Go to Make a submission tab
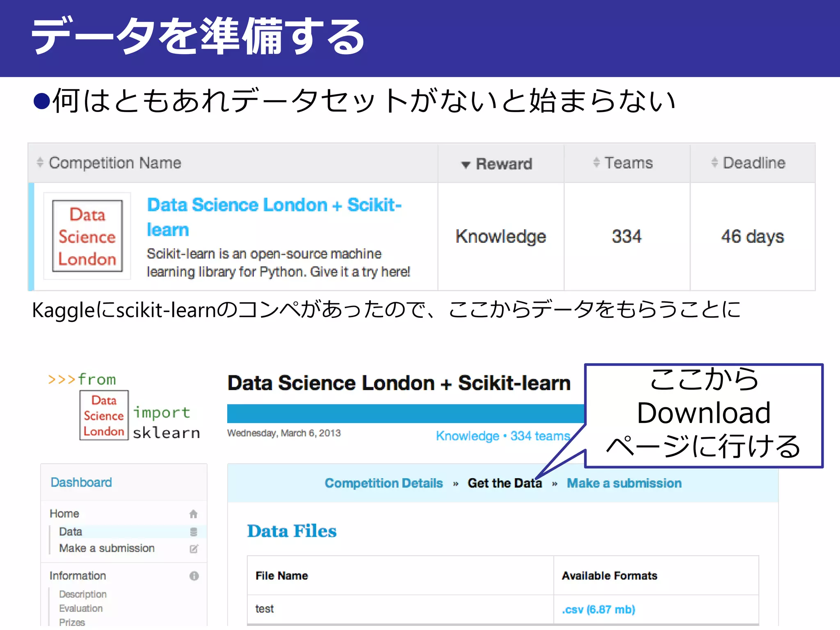Image resolution: width=840 pixels, height=630 pixels. tap(624, 483)
